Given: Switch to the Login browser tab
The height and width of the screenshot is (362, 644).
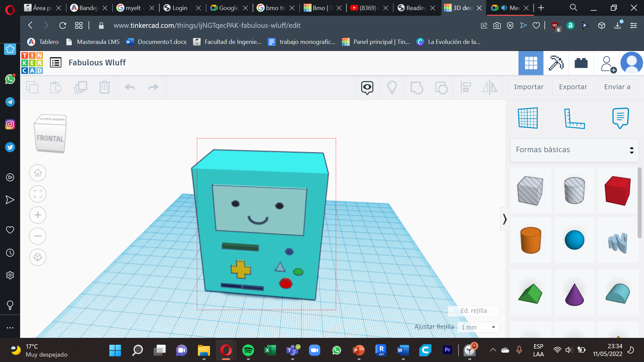Looking at the screenshot, I should tap(182, 8).
